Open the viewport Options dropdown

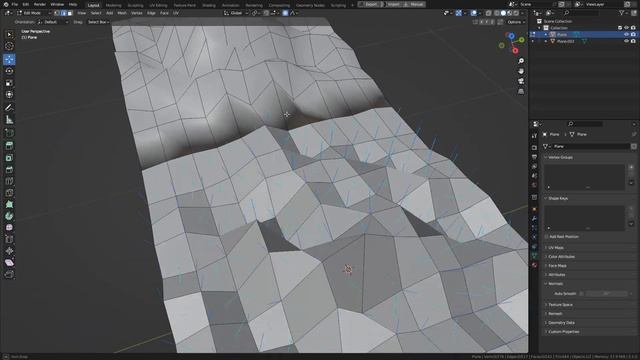tap(516, 22)
